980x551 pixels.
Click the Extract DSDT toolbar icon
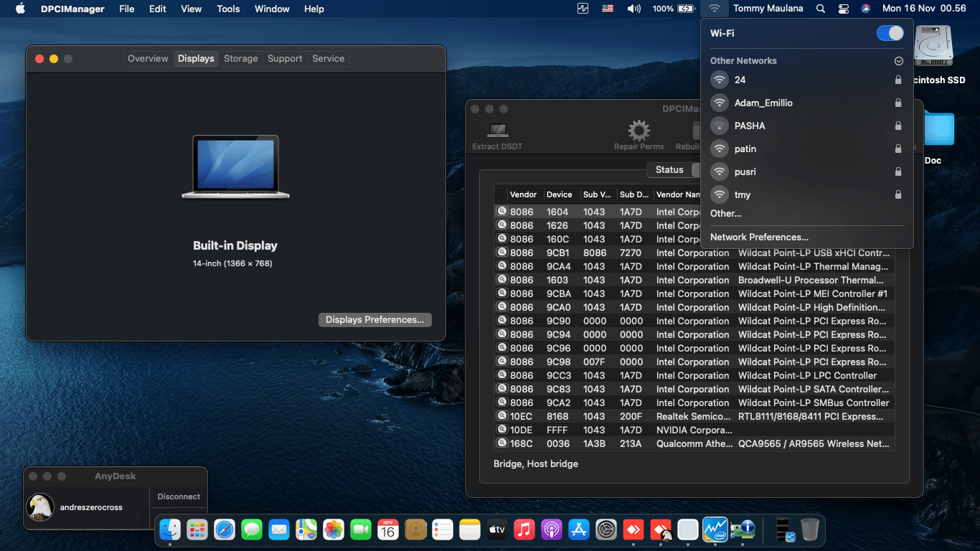497,131
